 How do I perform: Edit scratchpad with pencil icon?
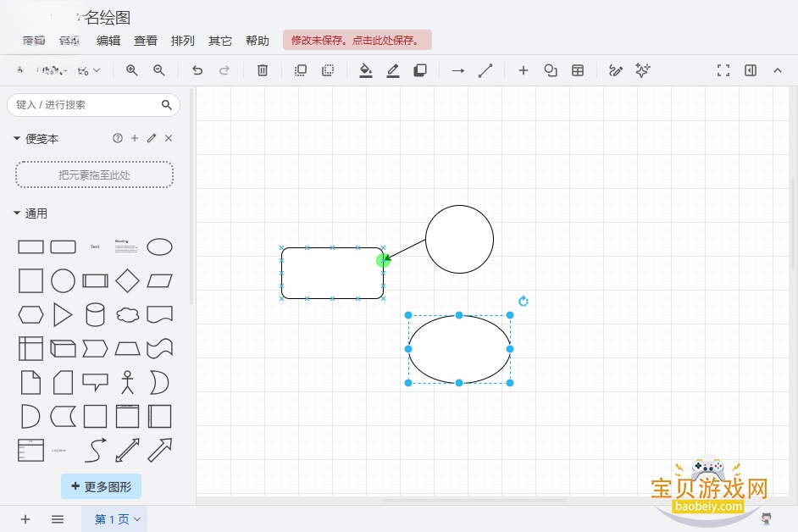(x=152, y=138)
